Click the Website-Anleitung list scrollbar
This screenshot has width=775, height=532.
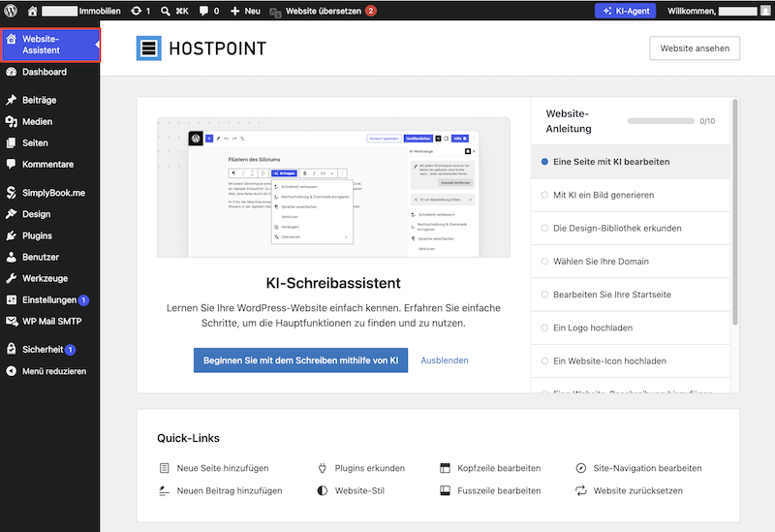coord(735,211)
